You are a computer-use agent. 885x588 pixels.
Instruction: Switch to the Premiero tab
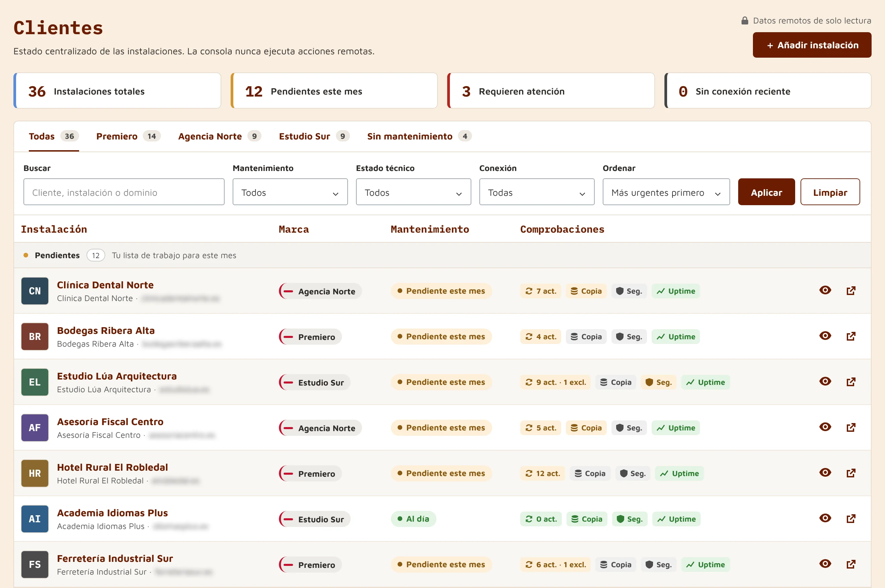(x=129, y=136)
